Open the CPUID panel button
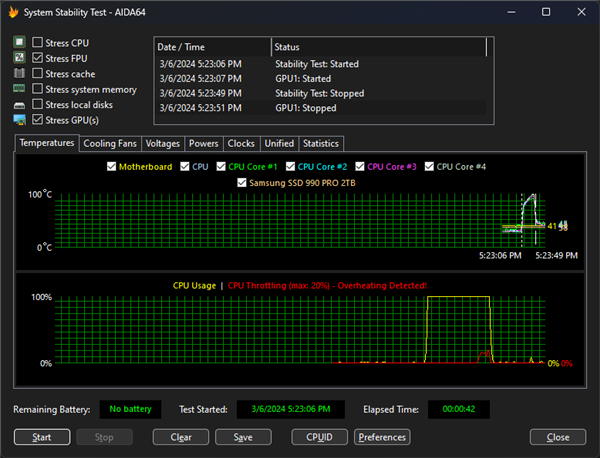This screenshot has width=600, height=458. pyautogui.click(x=312, y=437)
